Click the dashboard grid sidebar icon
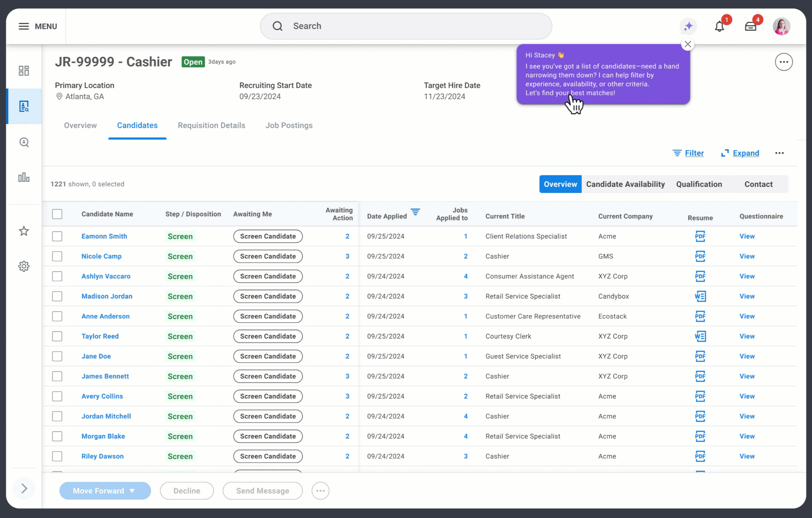 [24, 71]
